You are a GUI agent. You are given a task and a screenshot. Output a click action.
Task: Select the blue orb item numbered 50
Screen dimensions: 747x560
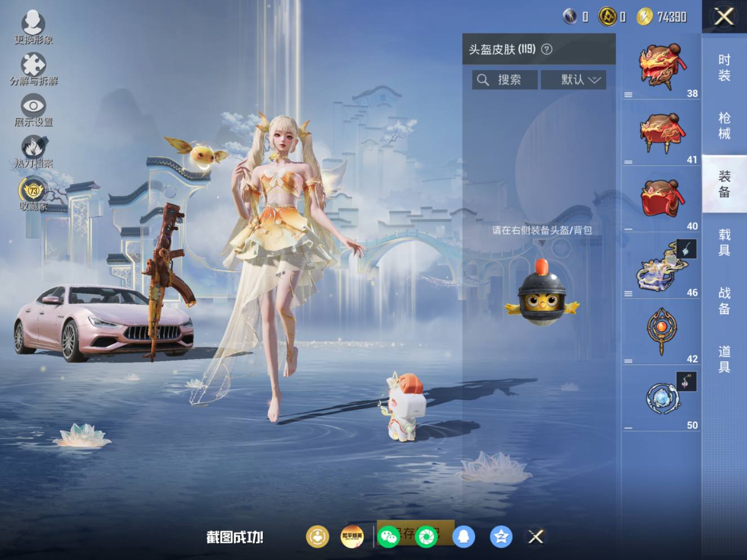click(661, 398)
